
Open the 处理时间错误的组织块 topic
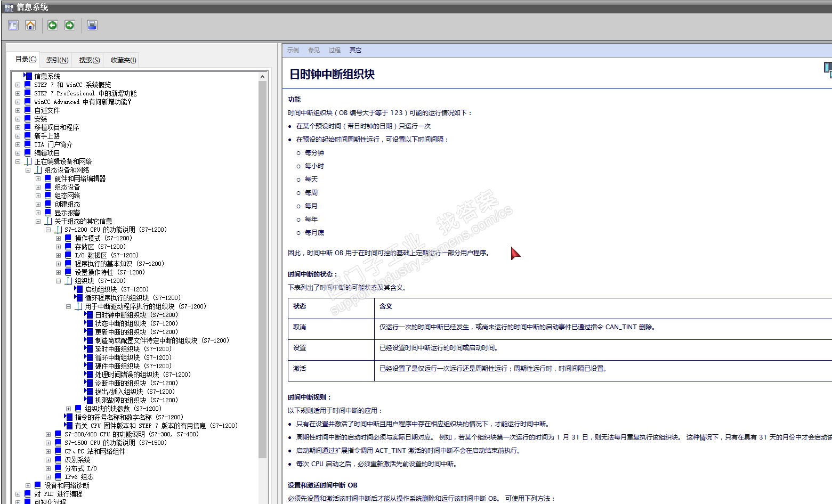pyautogui.click(x=143, y=375)
